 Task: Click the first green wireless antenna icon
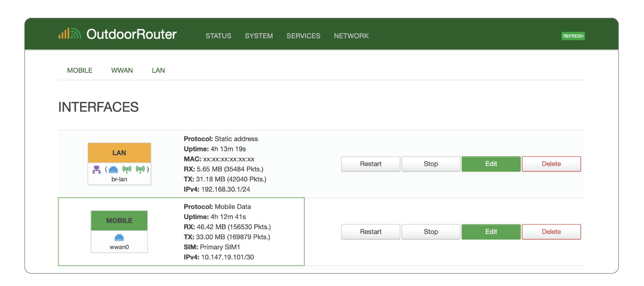tap(127, 169)
